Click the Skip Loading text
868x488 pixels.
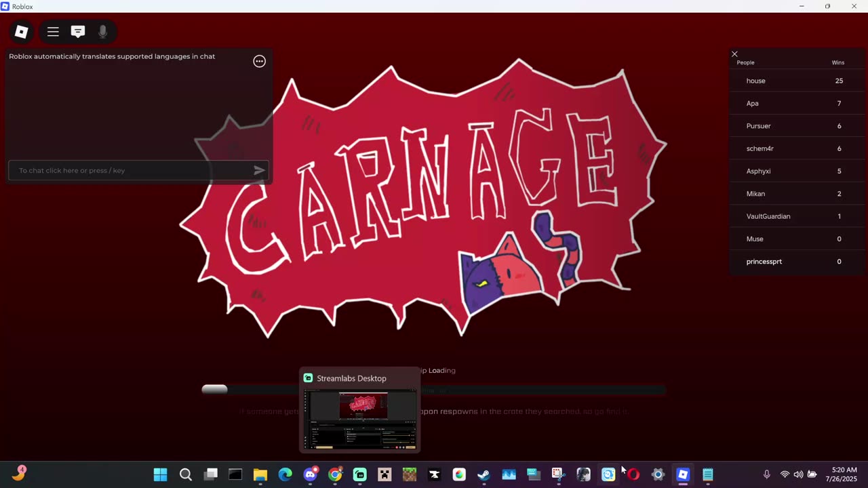(x=438, y=371)
